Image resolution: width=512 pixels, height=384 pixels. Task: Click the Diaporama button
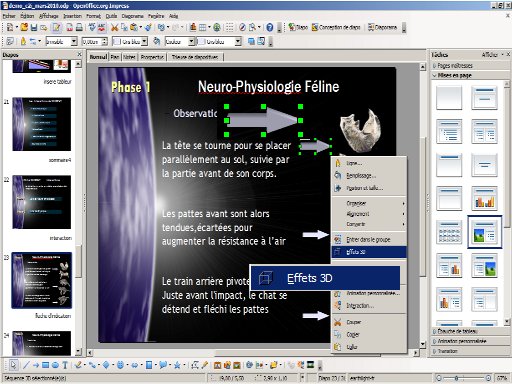point(383,27)
